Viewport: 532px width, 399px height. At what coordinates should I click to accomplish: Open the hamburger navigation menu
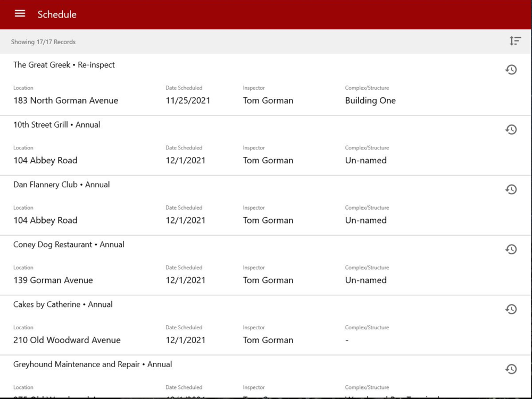(20, 14)
